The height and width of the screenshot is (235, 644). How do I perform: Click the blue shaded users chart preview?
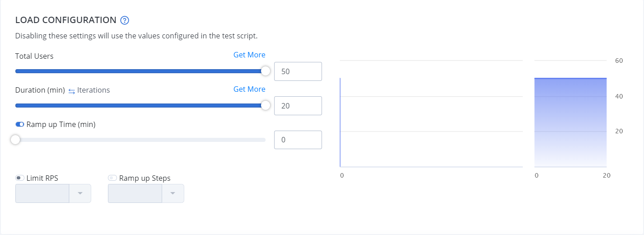click(570, 122)
